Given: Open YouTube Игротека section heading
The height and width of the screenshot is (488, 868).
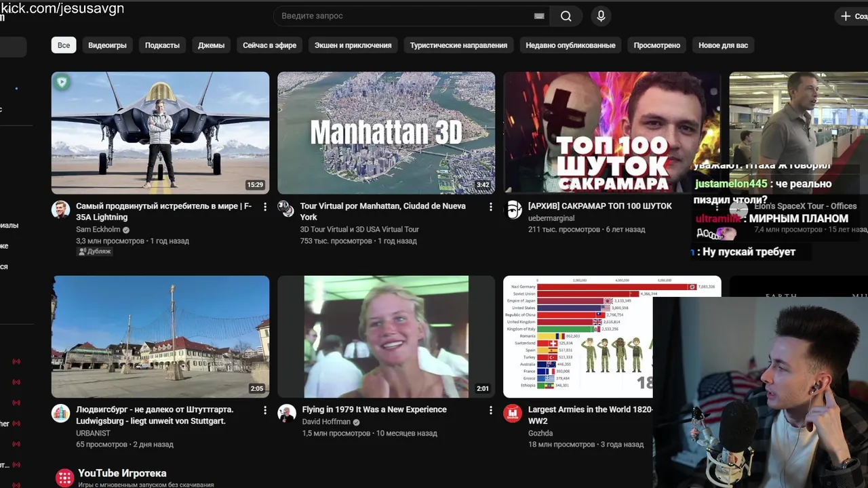Looking at the screenshot, I should point(122,473).
